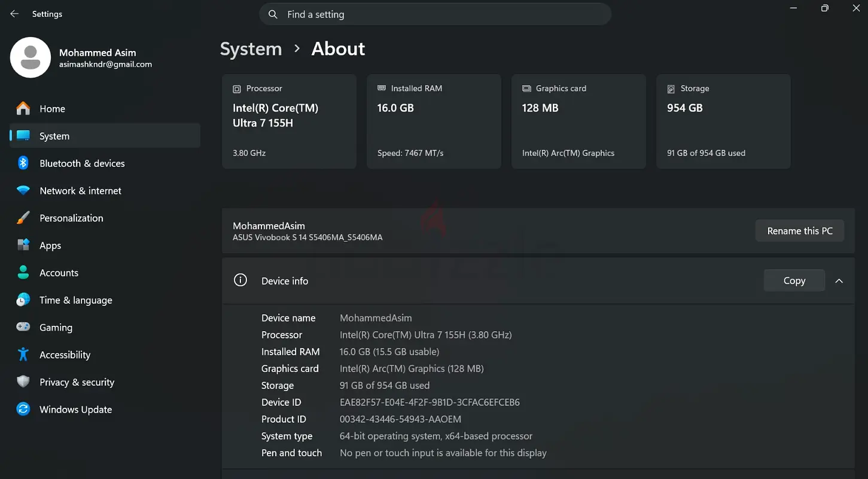Open the Accounts settings label
Image resolution: width=868 pixels, height=479 pixels.
[x=59, y=272]
